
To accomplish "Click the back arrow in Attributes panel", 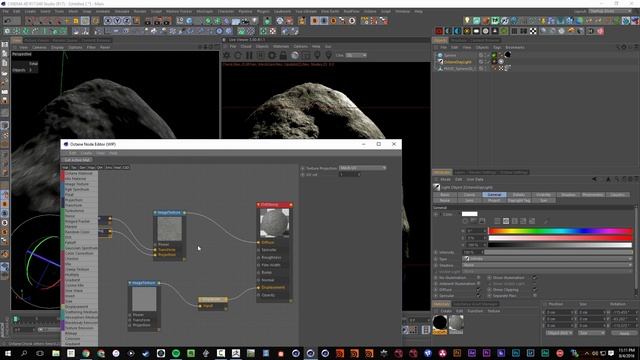I will tap(594, 179).
